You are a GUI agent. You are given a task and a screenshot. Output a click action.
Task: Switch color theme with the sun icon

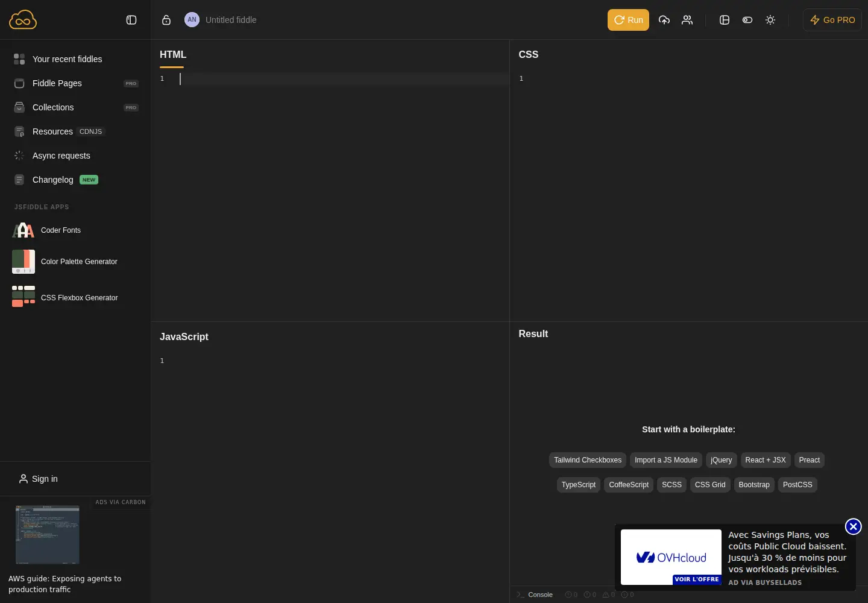pyautogui.click(x=770, y=20)
